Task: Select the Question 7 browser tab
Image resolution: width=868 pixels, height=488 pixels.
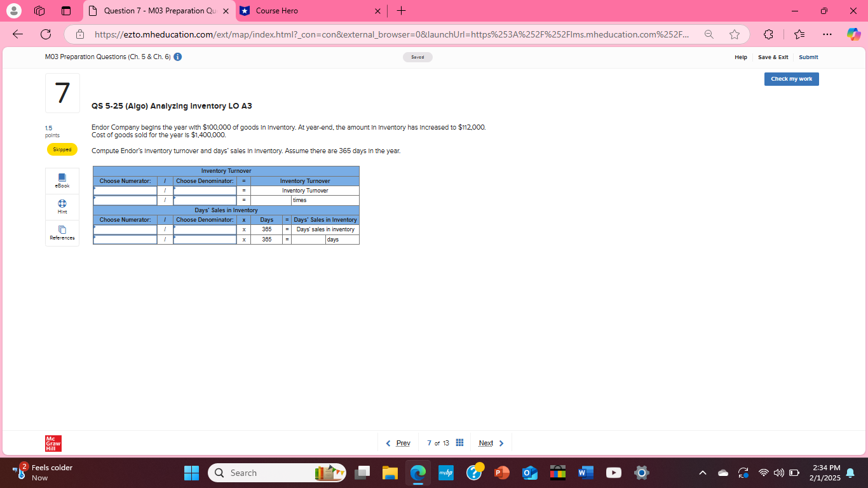Action: coord(153,11)
